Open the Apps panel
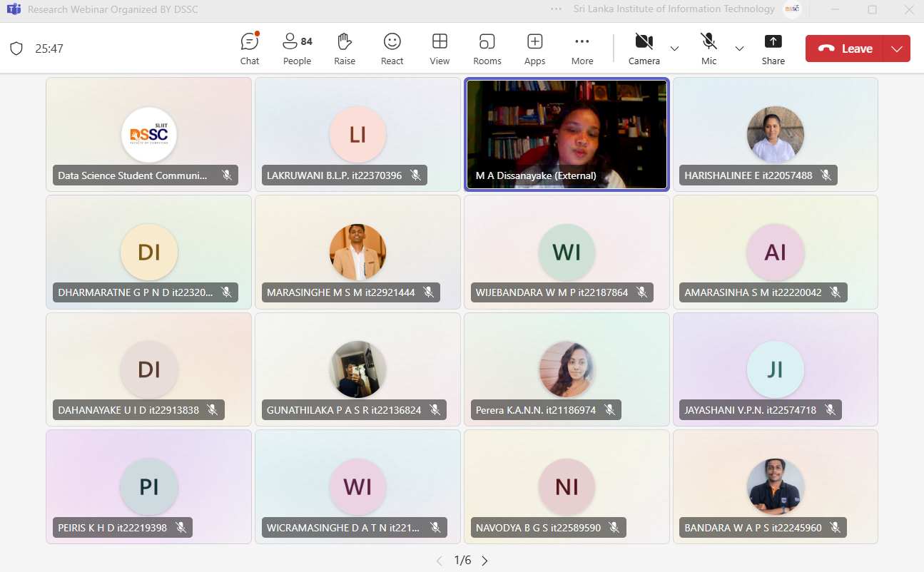The height and width of the screenshot is (572, 924). pos(534,48)
